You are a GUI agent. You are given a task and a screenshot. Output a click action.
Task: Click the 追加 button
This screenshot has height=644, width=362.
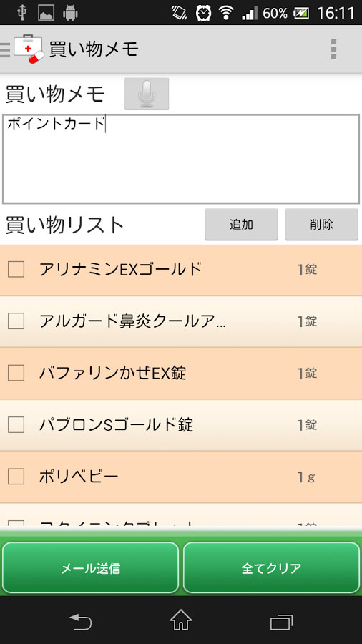pos(241,224)
